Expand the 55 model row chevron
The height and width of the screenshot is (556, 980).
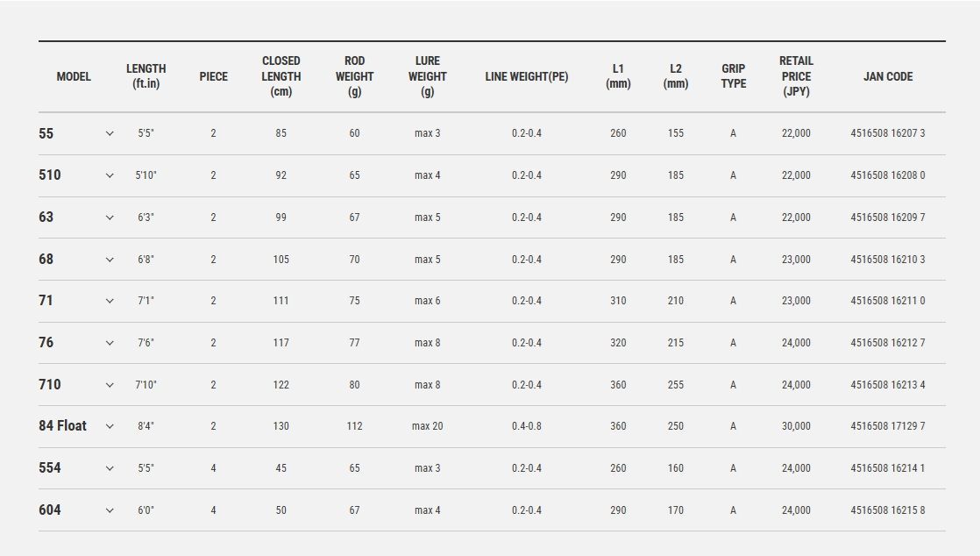click(110, 134)
